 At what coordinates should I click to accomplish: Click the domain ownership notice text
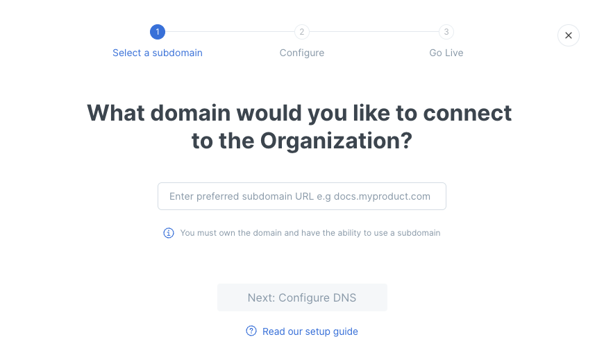(310, 233)
